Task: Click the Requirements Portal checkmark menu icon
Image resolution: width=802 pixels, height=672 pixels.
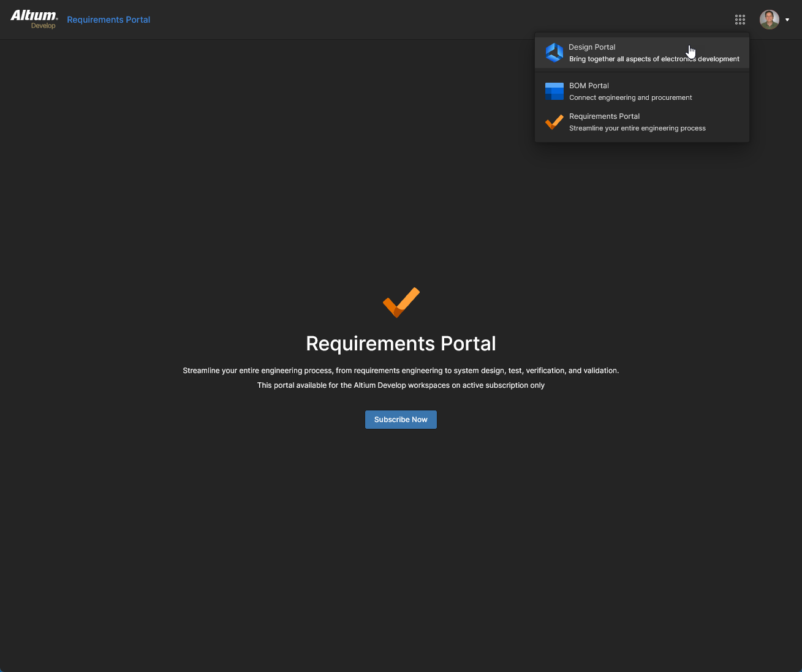Action: click(554, 122)
